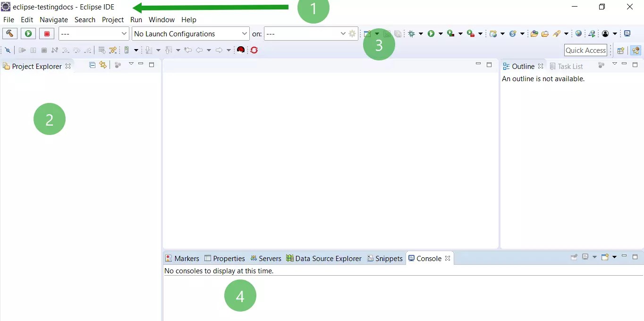Image resolution: width=644 pixels, height=321 pixels.
Task: Click the red circular refresh icon
Action: [254, 50]
